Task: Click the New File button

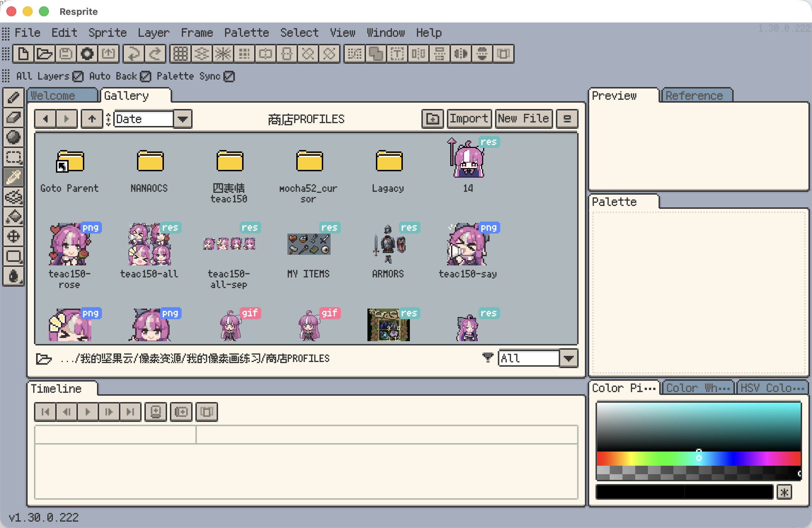Action: click(524, 119)
